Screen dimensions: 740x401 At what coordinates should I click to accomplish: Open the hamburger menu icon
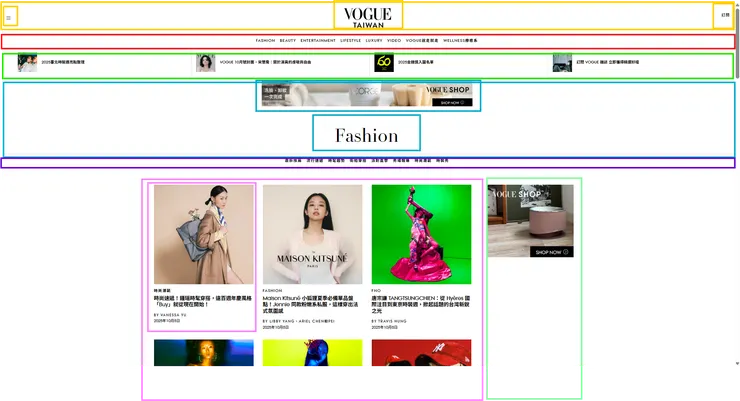click(8, 18)
